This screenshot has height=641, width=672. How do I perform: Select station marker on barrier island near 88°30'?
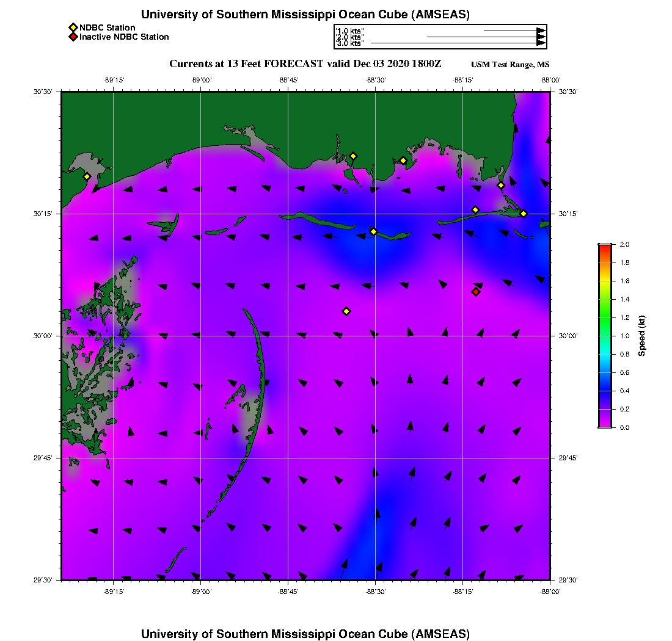pos(374,231)
